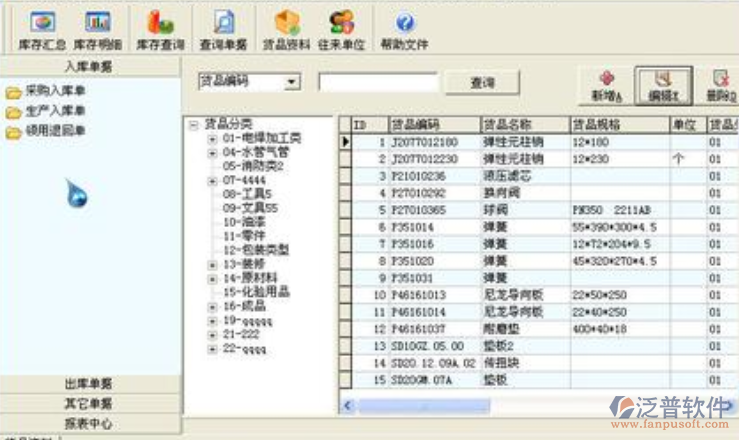Click the 库存明细 toolbar icon
Viewport: 739px width, 440px height.
click(98, 30)
